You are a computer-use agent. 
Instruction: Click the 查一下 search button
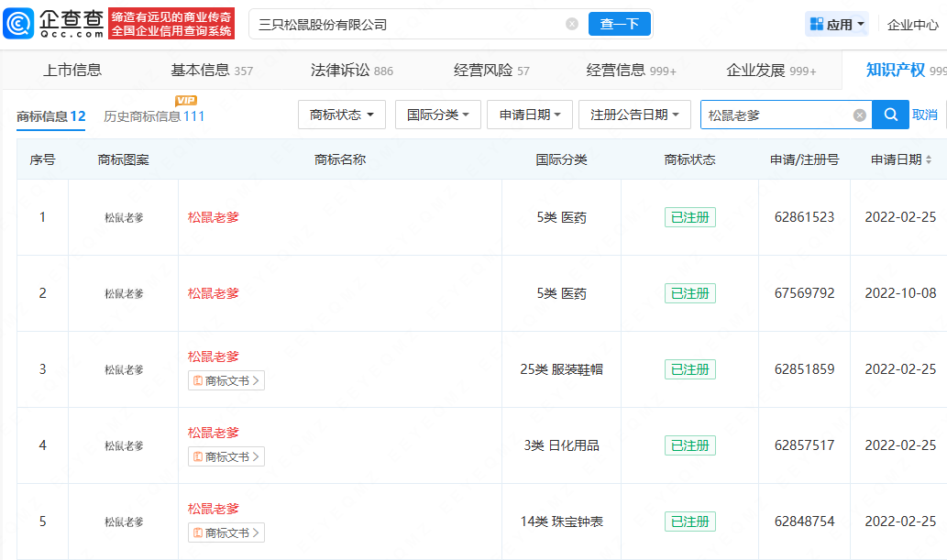coord(620,23)
